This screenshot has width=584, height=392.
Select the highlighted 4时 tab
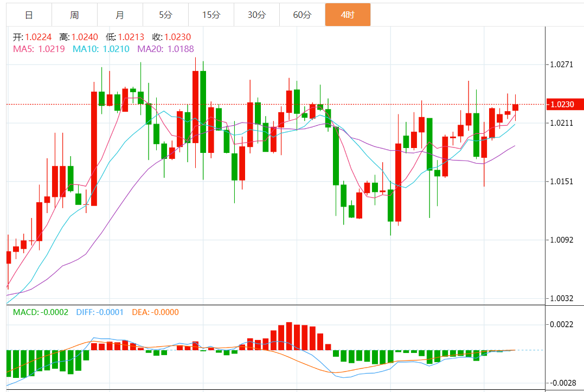coord(348,15)
